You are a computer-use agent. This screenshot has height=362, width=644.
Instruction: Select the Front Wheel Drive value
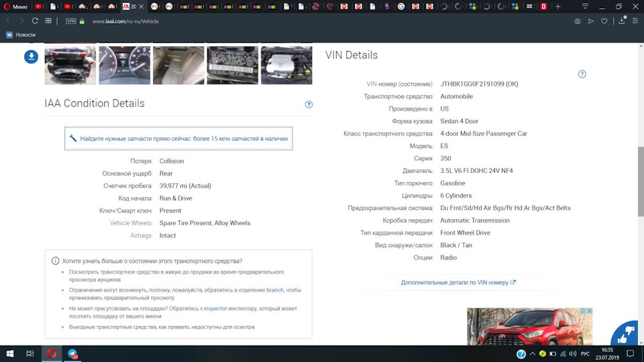(x=466, y=233)
